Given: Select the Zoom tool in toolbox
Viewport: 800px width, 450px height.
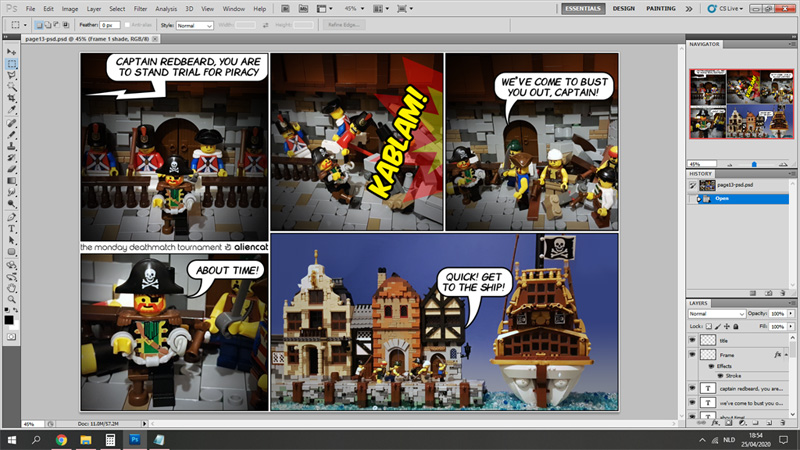Looking at the screenshot, I should click(x=11, y=299).
